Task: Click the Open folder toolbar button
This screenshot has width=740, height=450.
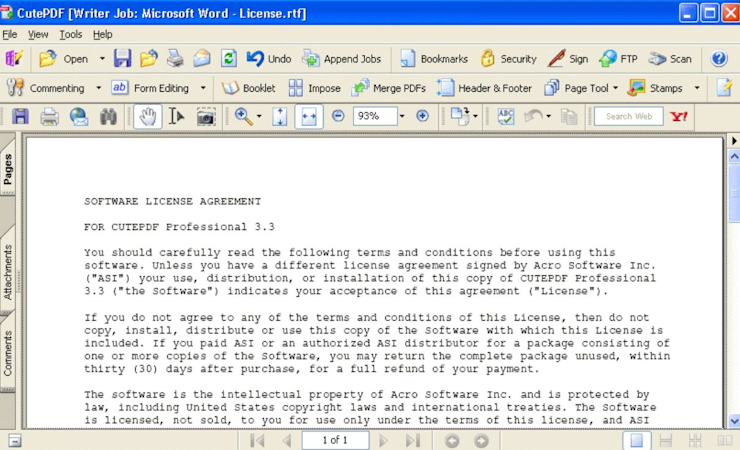Action: coord(63,59)
